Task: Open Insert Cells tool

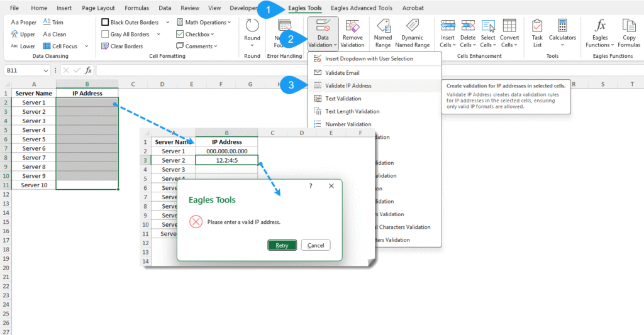Action: coord(447,34)
